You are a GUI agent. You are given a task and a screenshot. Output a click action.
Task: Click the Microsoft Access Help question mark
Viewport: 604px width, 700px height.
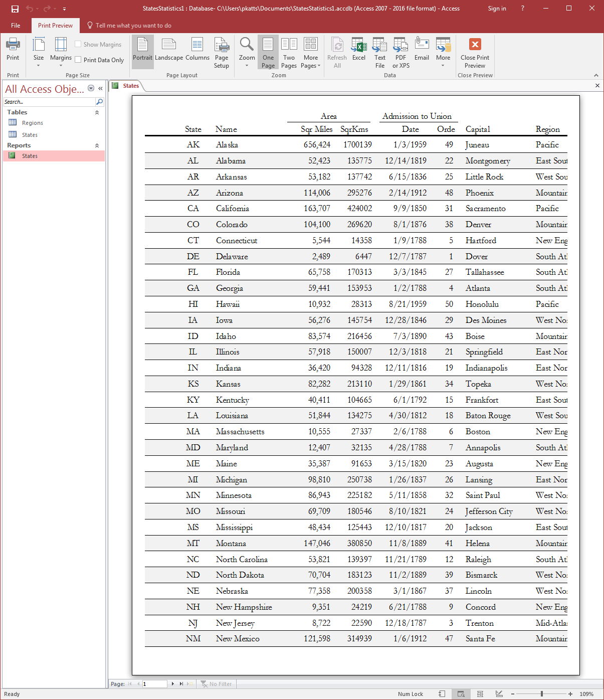522,9
